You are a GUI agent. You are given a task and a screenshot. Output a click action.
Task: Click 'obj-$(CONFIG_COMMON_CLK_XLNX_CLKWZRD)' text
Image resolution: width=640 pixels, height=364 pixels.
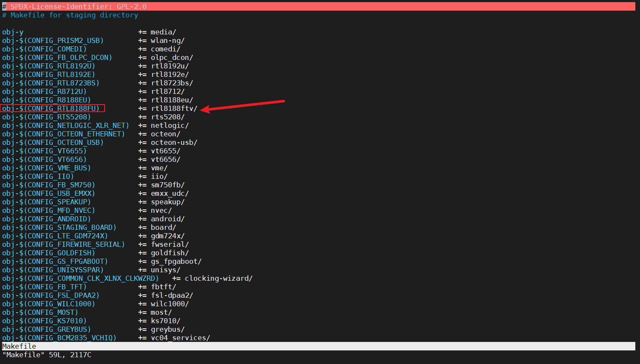(81, 278)
